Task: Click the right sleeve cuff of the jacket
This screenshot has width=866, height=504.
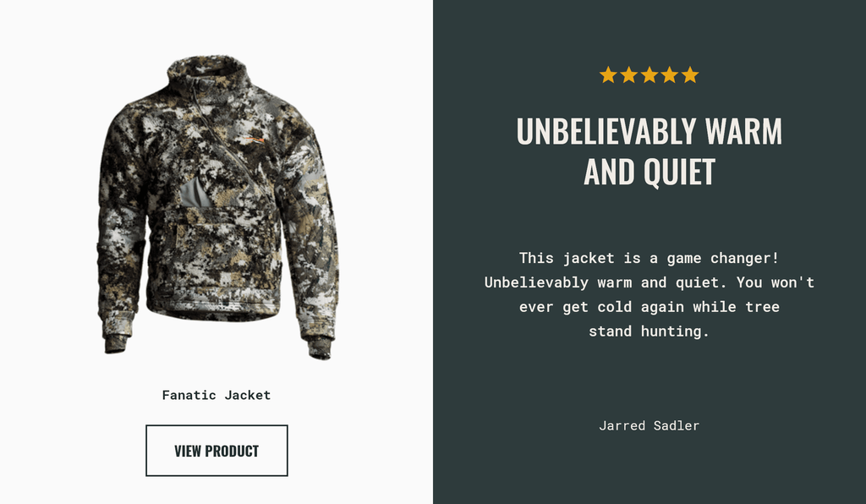Action: 319,348
